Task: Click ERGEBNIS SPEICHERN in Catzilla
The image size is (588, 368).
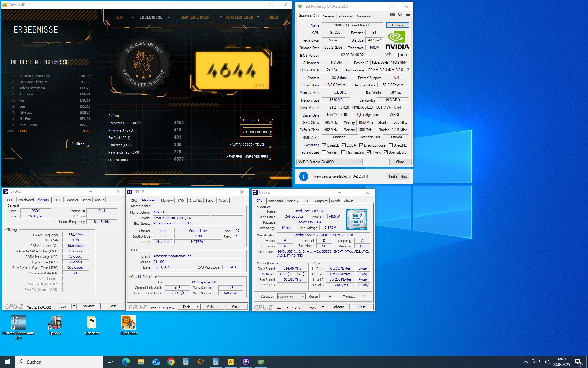Action: tap(256, 132)
